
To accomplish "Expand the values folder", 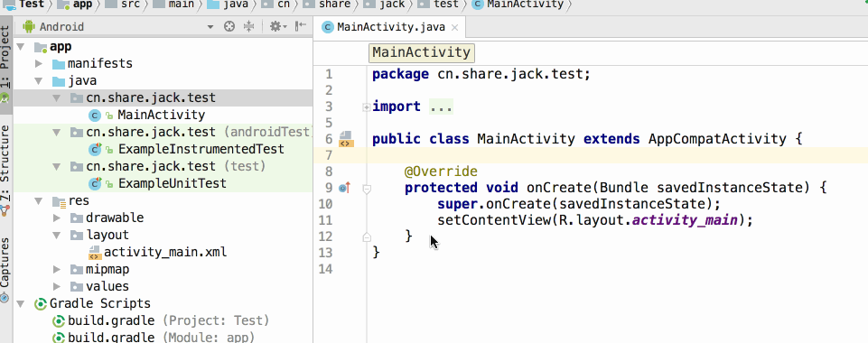I will [x=57, y=286].
